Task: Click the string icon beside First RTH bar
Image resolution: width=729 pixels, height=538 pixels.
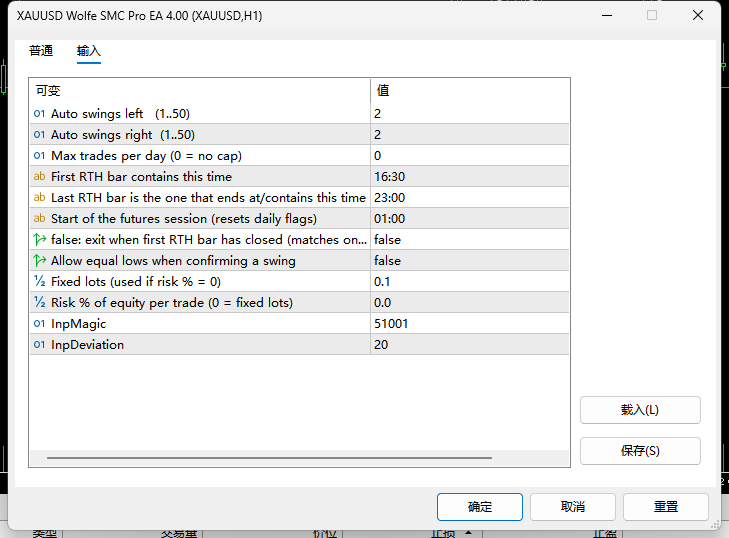Action: (x=40, y=176)
